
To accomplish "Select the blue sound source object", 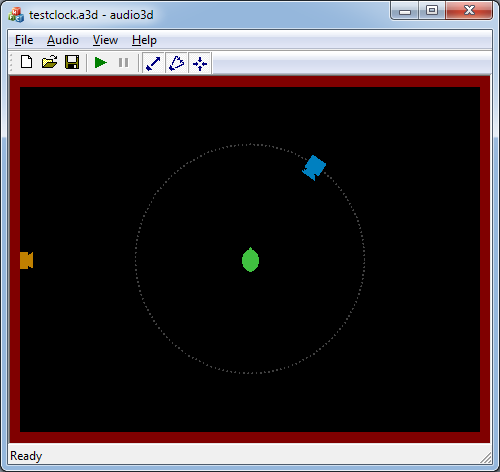I will [x=314, y=168].
